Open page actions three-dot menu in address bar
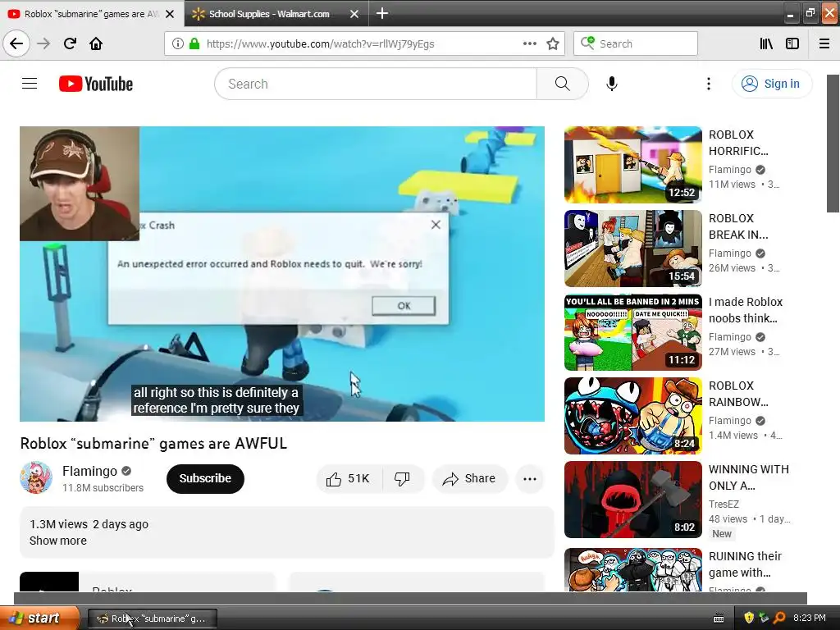Screen dimensions: 840x630 tap(529, 43)
